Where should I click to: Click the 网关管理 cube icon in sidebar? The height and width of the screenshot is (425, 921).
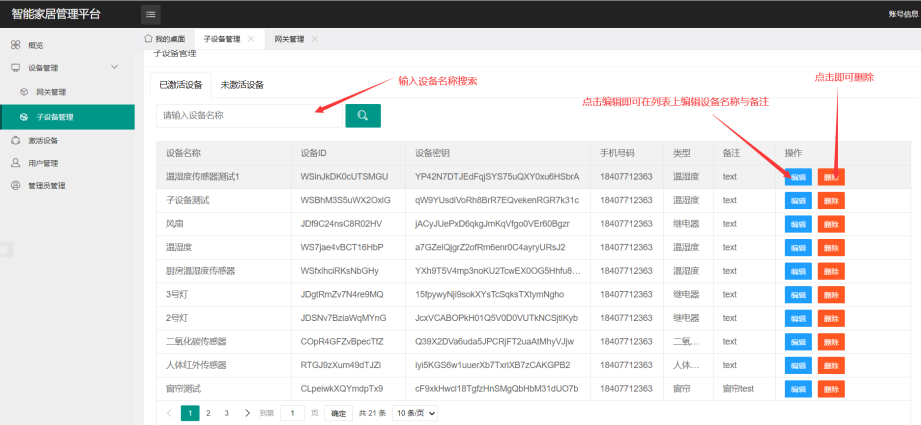pyautogui.click(x=24, y=92)
